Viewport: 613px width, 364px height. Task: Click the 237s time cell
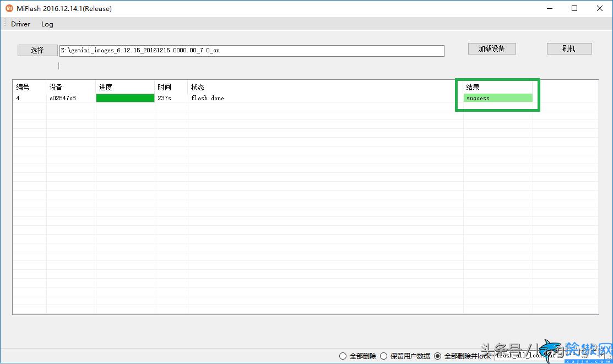click(164, 98)
